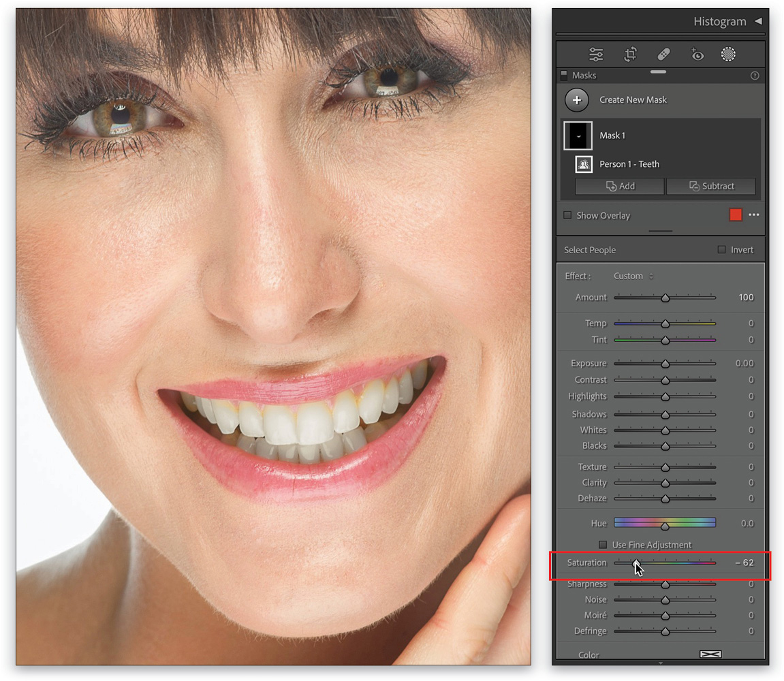Click the Create New Mask plus button
The image size is (784, 681).
click(577, 99)
